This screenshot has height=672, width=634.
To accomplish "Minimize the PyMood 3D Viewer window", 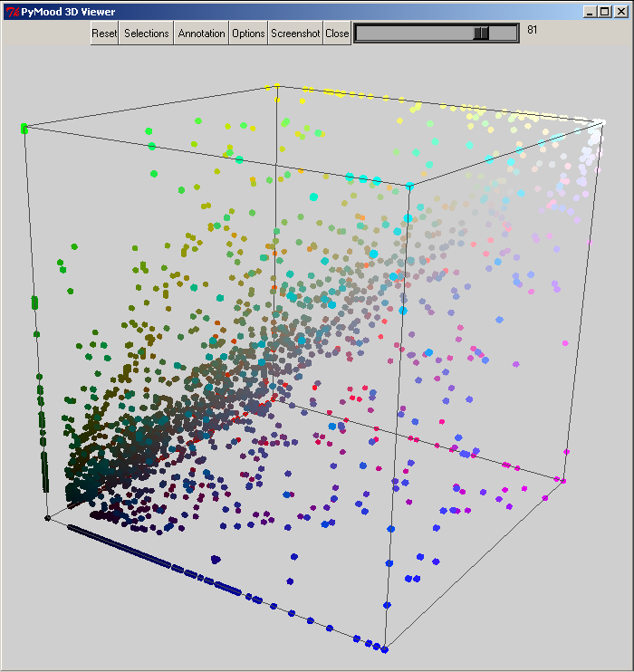I will pos(590,12).
